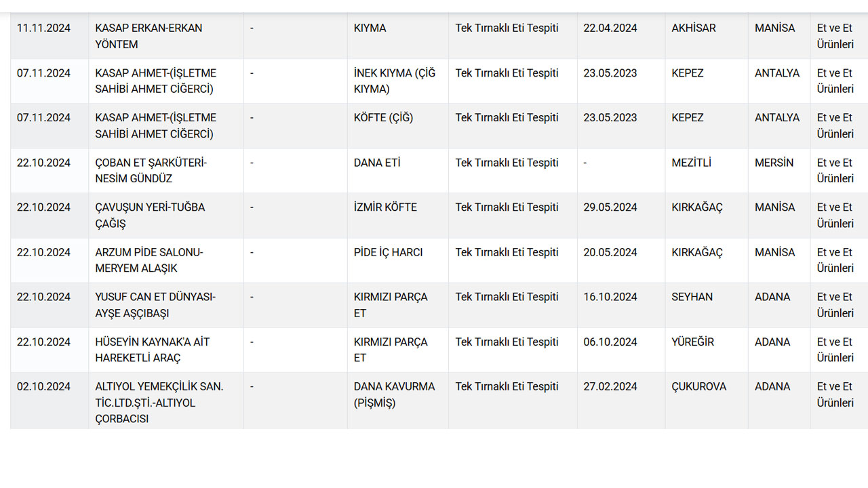The image size is (868, 488).
Task: Click the YÜREĞİR district cell
Action: (x=707, y=350)
